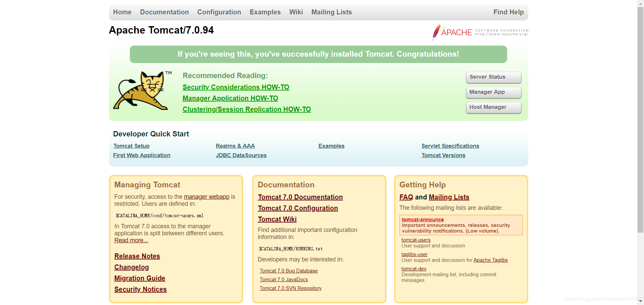The image size is (644, 305).
Task: Open the Tomcat 7.0 JavaDocs link
Action: (x=284, y=280)
